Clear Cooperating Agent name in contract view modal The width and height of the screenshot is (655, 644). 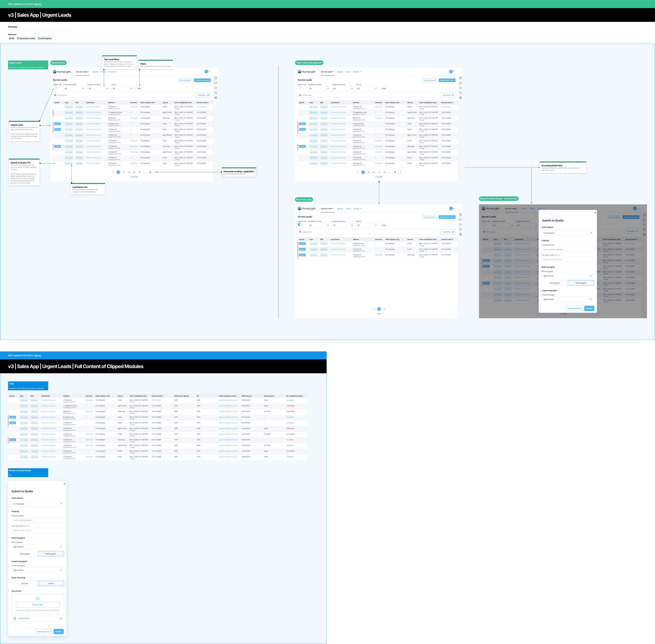[x=591, y=299]
